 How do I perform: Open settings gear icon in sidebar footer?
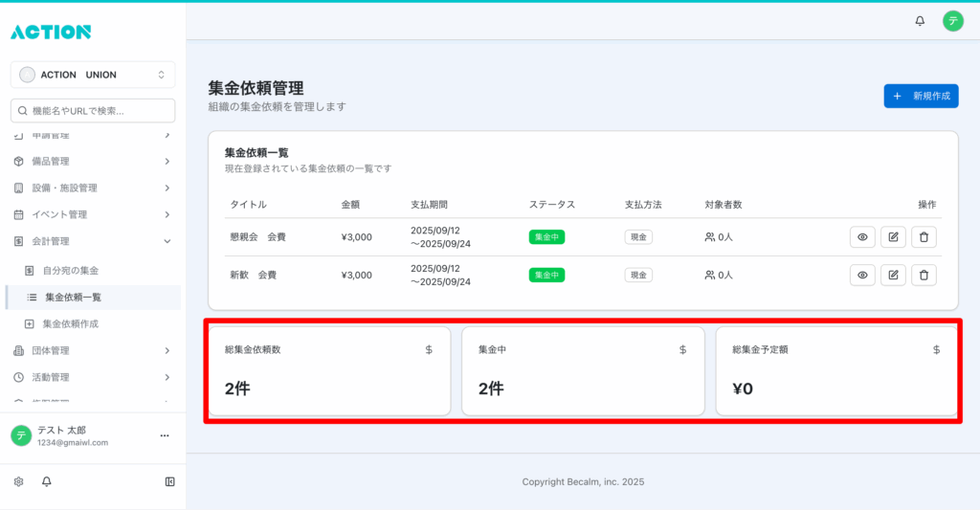click(18, 481)
